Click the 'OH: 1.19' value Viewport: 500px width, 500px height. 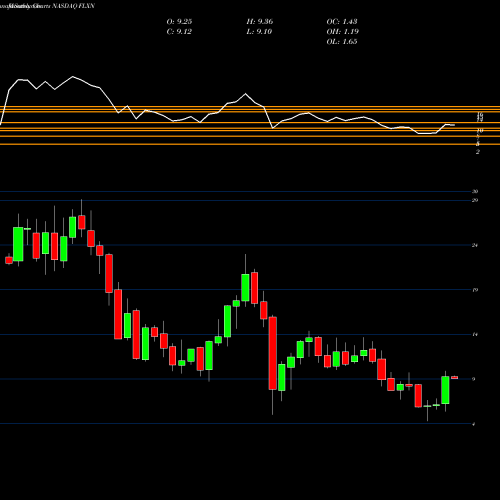coord(343,32)
